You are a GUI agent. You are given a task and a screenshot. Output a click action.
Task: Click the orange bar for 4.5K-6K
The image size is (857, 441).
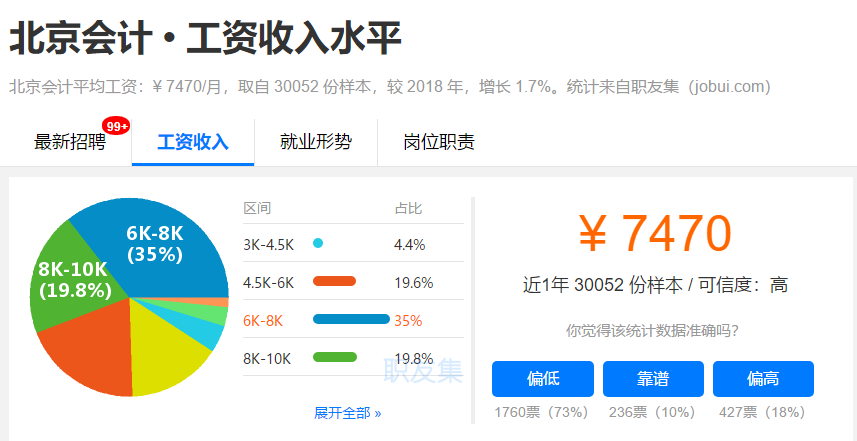click(x=334, y=282)
